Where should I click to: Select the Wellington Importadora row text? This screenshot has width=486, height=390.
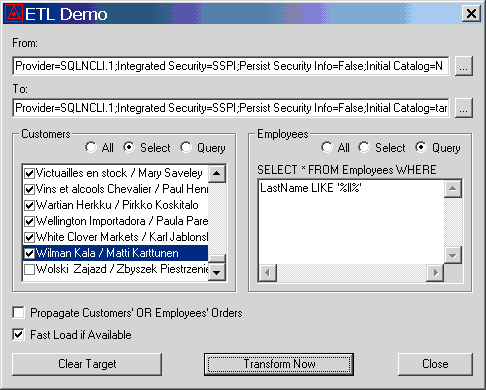tap(122, 221)
